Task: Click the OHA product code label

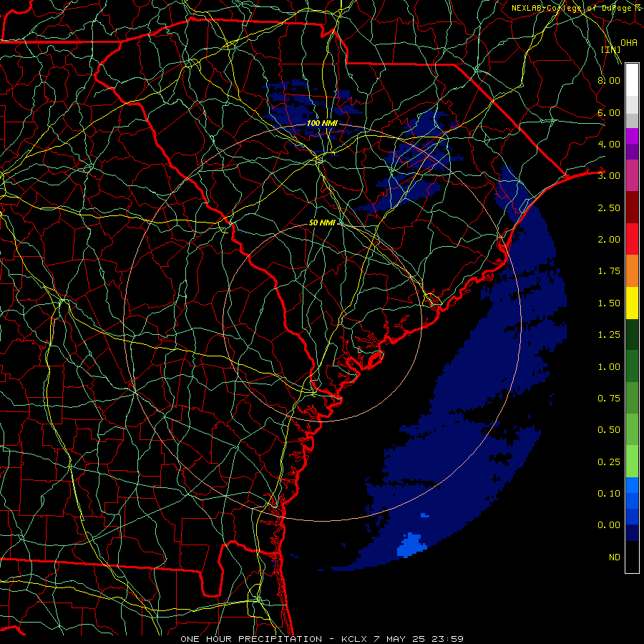Action: coord(629,42)
